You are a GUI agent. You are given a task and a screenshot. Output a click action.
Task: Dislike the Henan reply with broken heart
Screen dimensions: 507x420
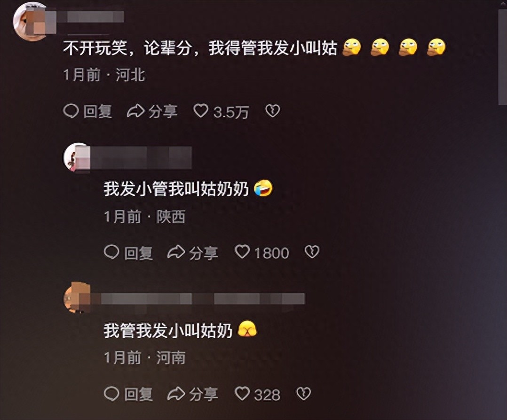(304, 393)
